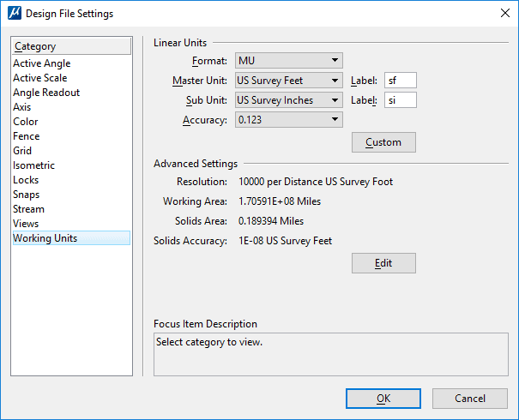Open the Grid category
The image size is (519, 420).
point(22,151)
